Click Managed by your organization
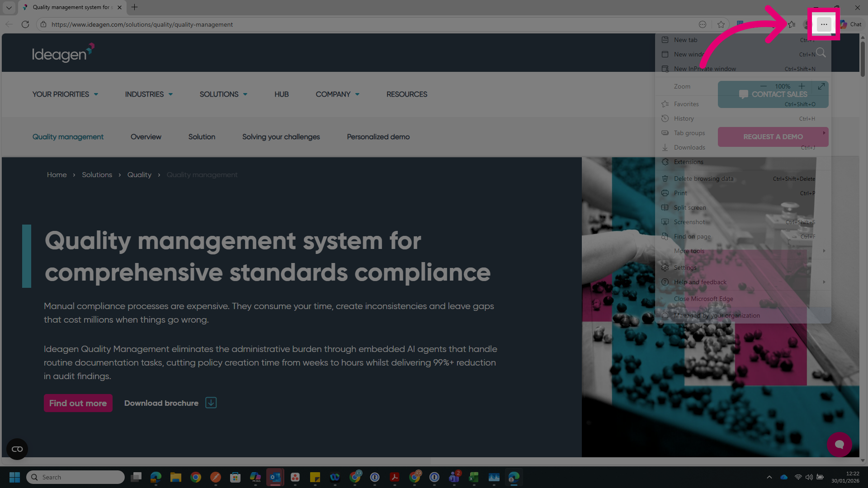 tap(743, 315)
